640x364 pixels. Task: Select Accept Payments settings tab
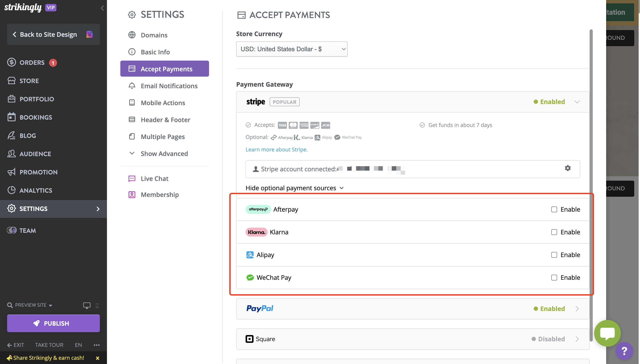[164, 68]
